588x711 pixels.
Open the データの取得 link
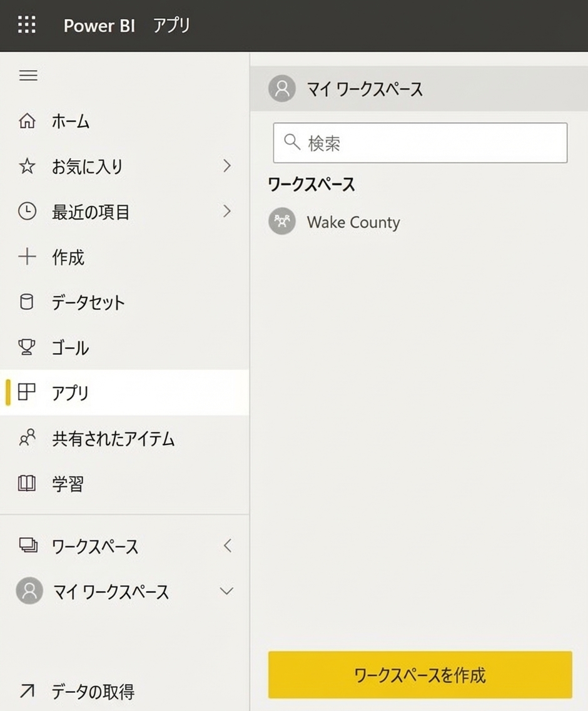click(93, 692)
